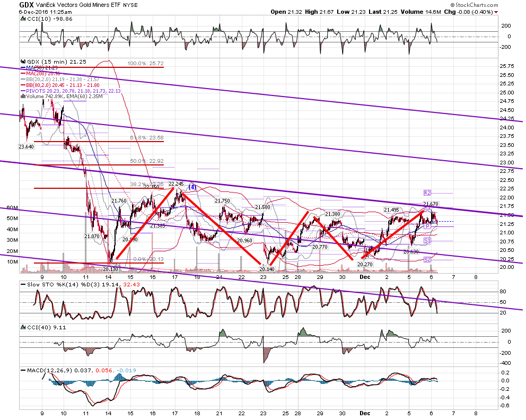
Task: Click the 20.270 low price label
Action: click(365, 264)
